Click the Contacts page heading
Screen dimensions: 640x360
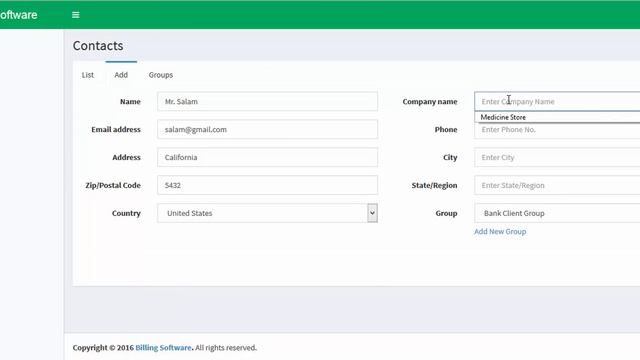[x=98, y=46]
